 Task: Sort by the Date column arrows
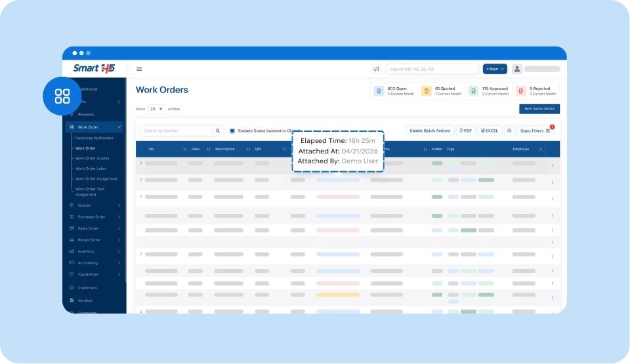209,149
